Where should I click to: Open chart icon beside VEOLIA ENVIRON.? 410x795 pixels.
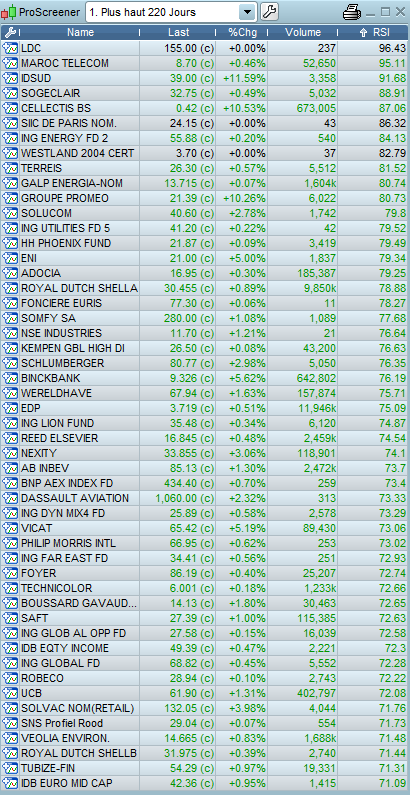(10, 738)
